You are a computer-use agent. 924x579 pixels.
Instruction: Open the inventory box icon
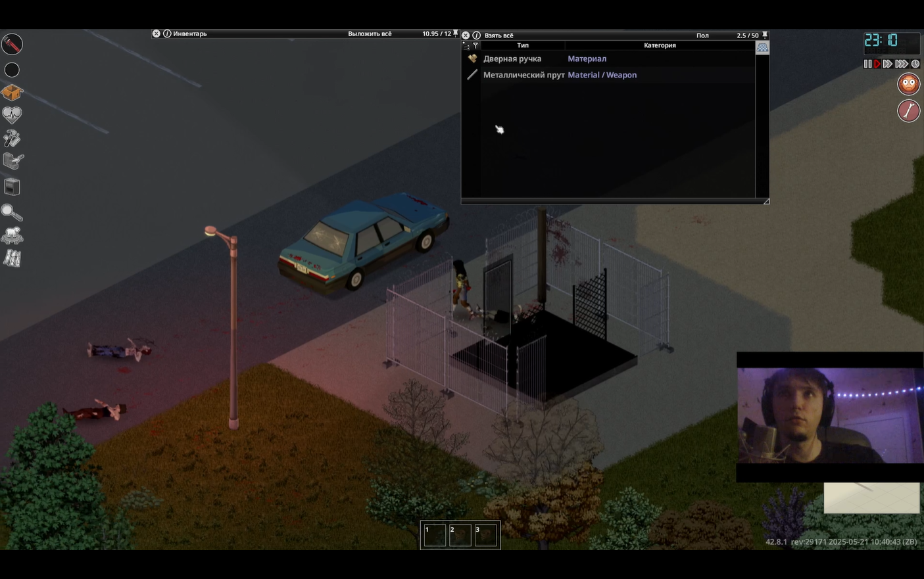(x=12, y=93)
